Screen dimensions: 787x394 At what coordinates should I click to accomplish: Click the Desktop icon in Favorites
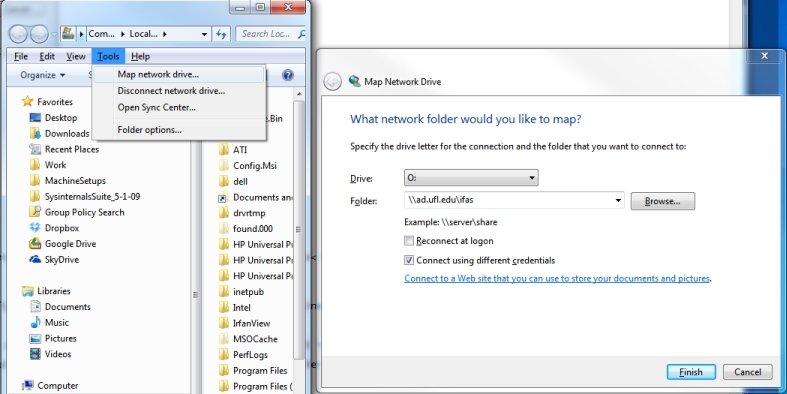point(35,118)
